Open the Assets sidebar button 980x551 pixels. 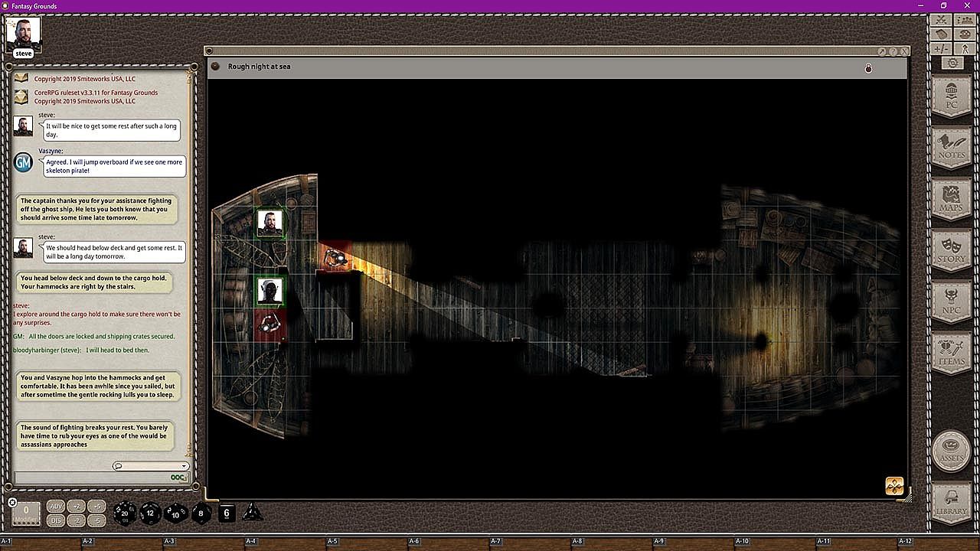(952, 450)
